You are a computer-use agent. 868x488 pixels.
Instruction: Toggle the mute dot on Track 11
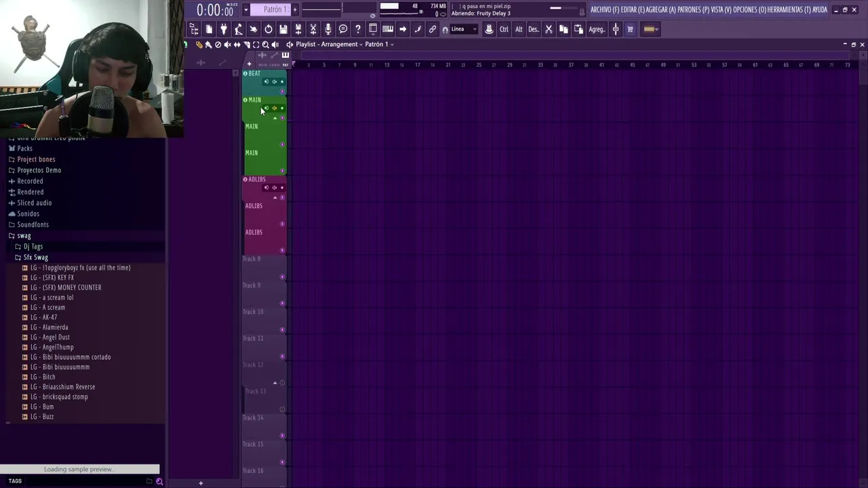pyautogui.click(x=282, y=356)
